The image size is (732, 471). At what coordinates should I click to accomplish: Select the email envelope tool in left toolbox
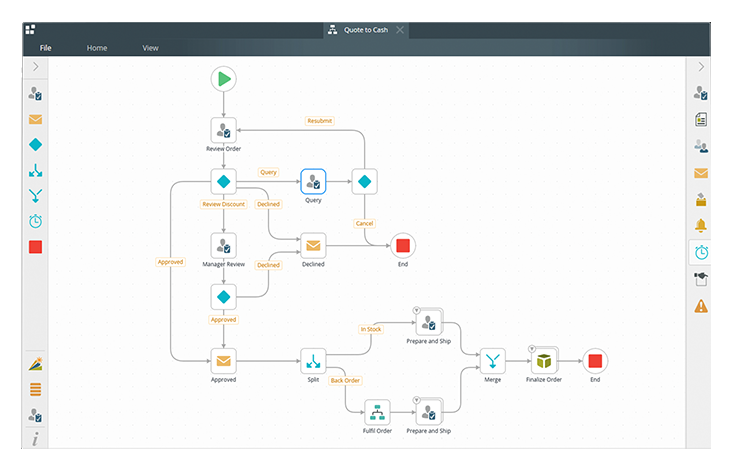click(35, 120)
